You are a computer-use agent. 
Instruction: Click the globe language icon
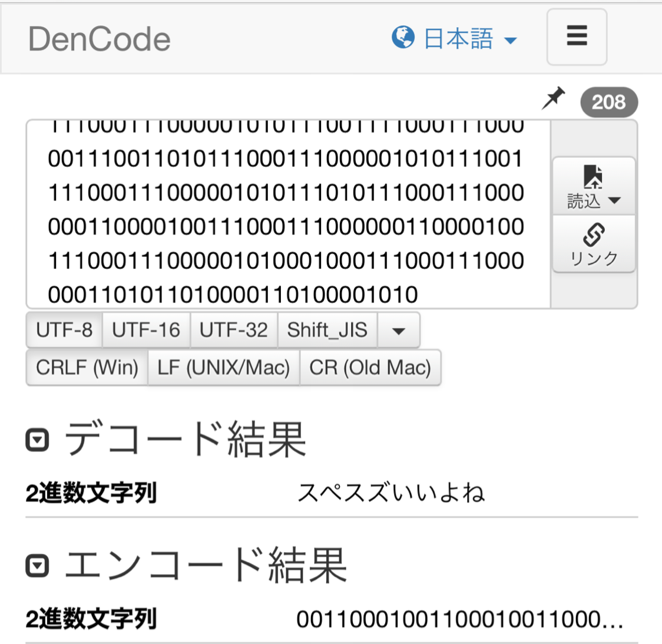[403, 37]
